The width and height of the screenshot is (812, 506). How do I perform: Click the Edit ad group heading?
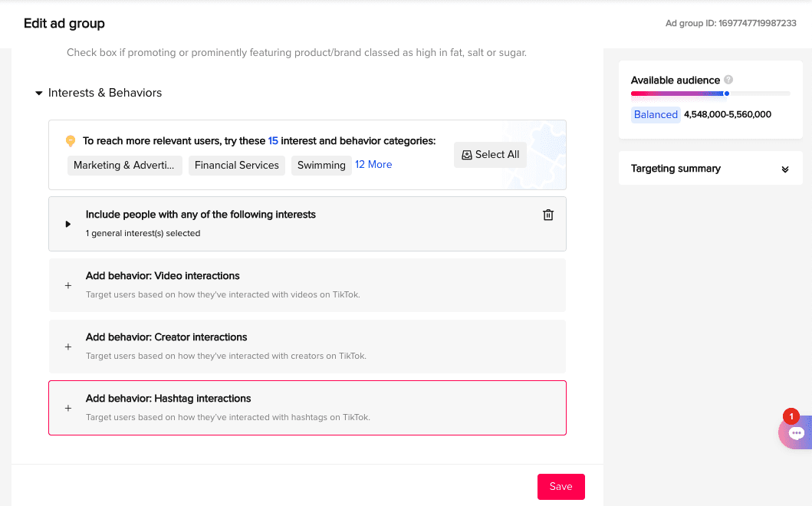pyautogui.click(x=64, y=23)
